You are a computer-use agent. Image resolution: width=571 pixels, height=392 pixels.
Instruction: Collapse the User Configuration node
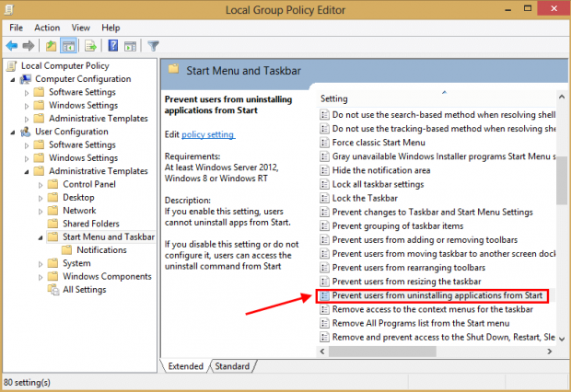pyautogui.click(x=13, y=133)
